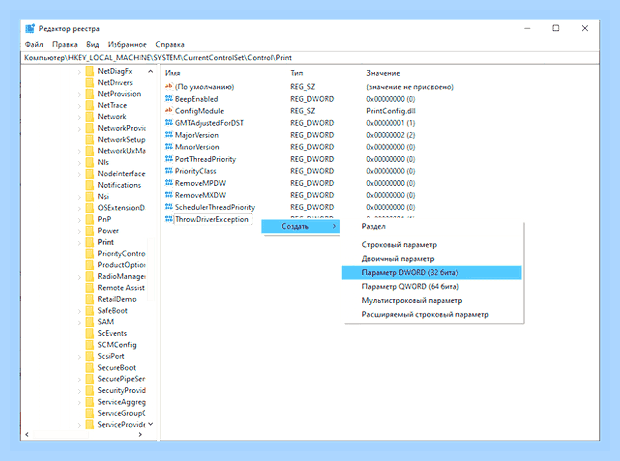620x461 pixels.
Task: Expand the SecurePipeServers tree node
Action: click(79, 379)
